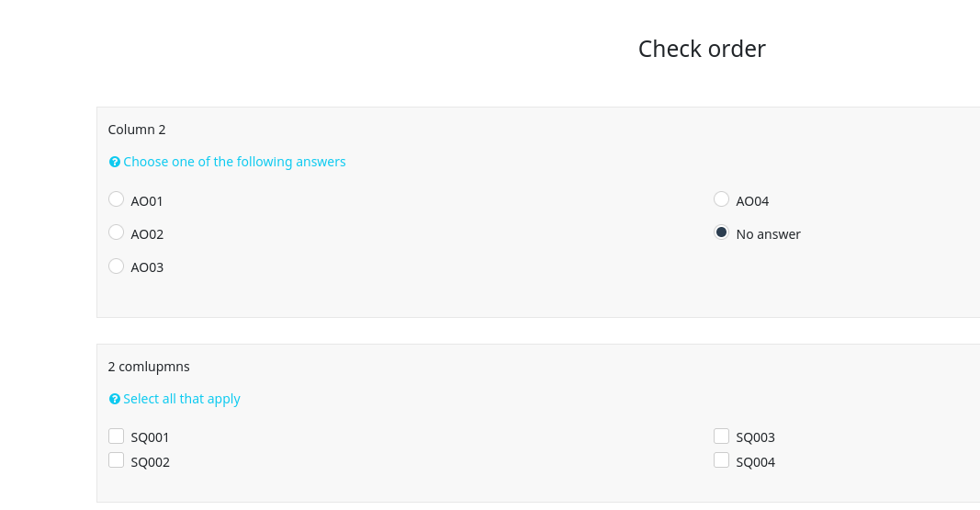Click the selected No answer radio button

pos(722,232)
